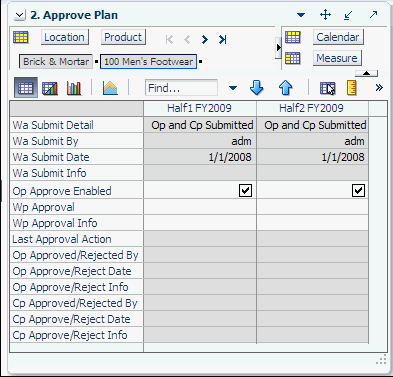
Task: Go to next page arrow
Action: 205,40
